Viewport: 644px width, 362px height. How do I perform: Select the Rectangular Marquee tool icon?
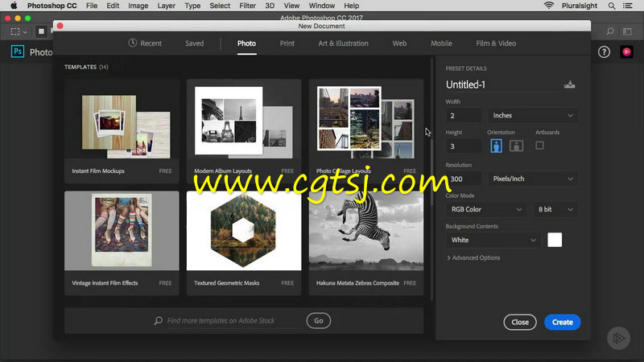[15, 31]
